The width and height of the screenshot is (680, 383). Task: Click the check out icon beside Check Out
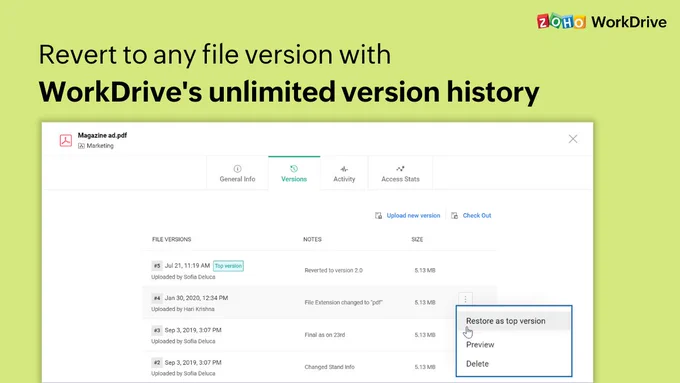[x=454, y=216]
